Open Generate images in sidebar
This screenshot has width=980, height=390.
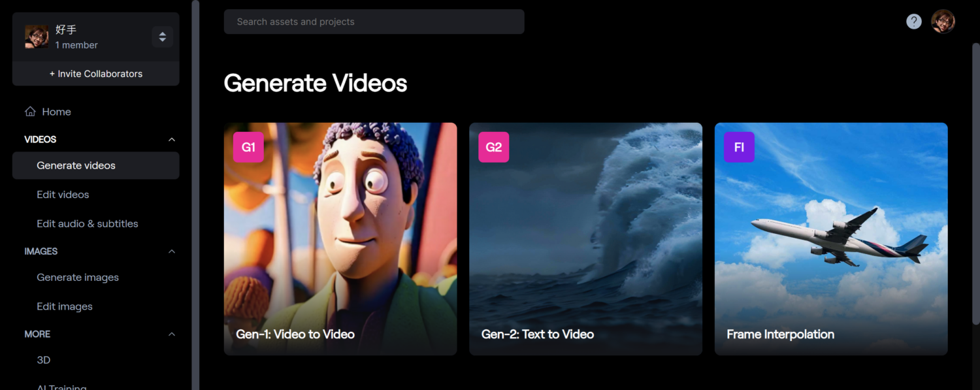point(78,278)
